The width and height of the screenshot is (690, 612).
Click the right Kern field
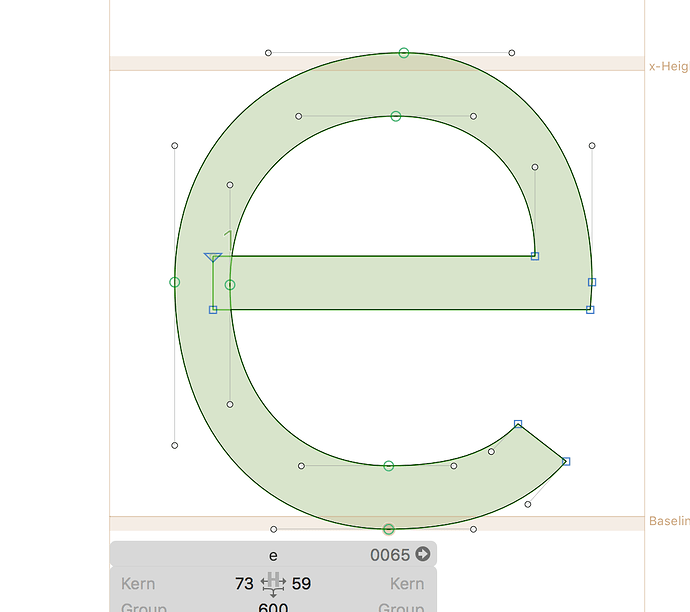[x=405, y=584]
